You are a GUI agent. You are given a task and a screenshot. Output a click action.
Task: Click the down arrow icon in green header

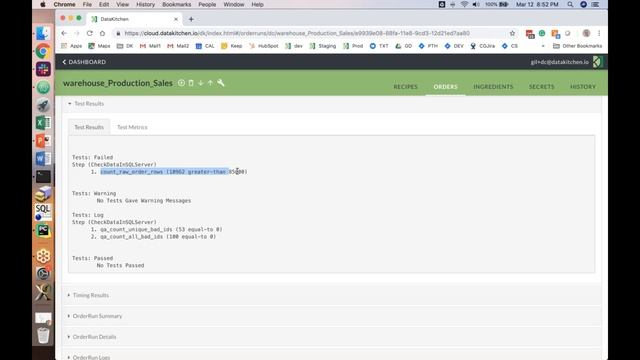pos(201,83)
